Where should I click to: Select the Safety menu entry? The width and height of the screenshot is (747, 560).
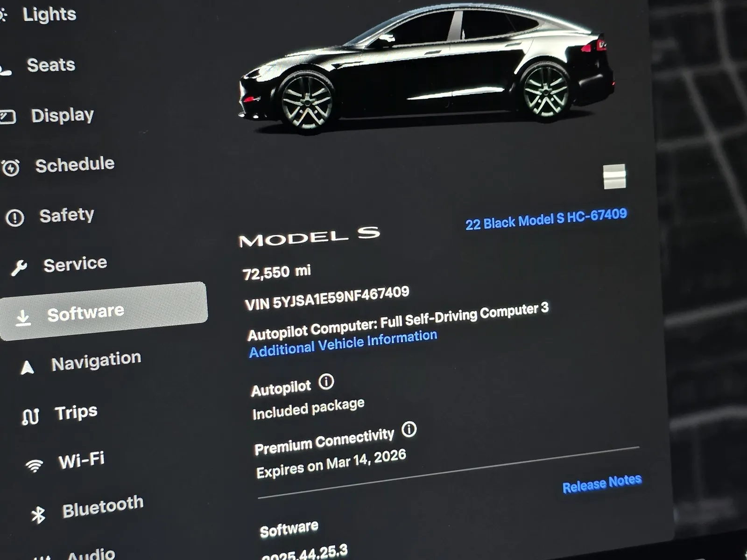pos(68,215)
